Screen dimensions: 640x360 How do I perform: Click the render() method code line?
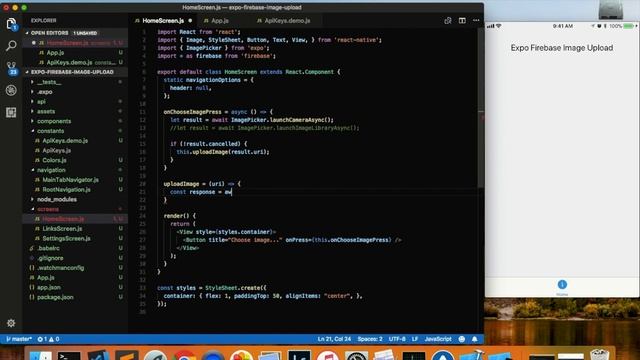click(180, 216)
